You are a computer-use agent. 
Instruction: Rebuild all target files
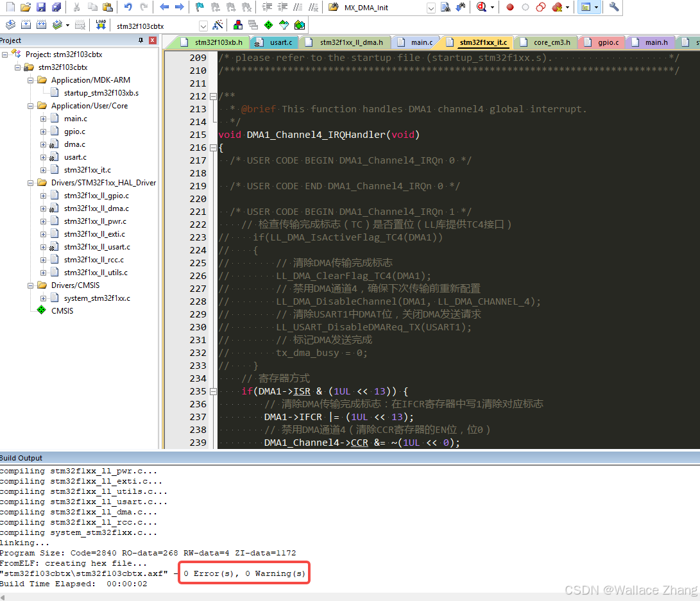tap(42, 25)
